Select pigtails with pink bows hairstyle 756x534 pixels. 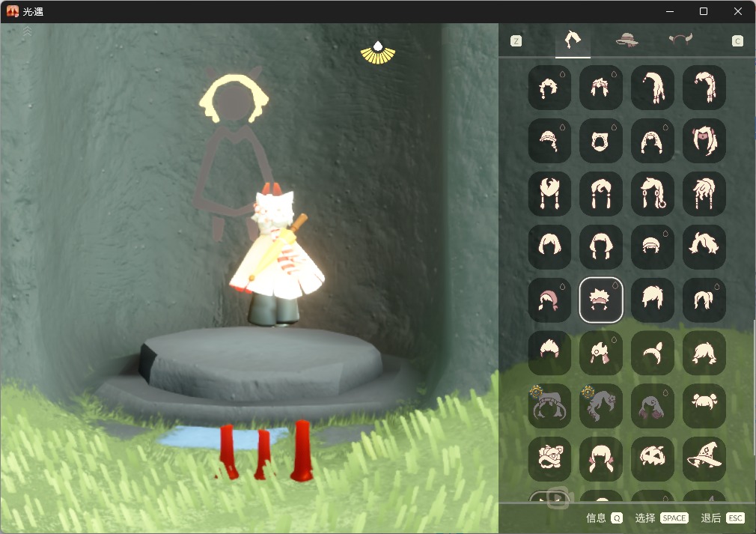pos(601,459)
